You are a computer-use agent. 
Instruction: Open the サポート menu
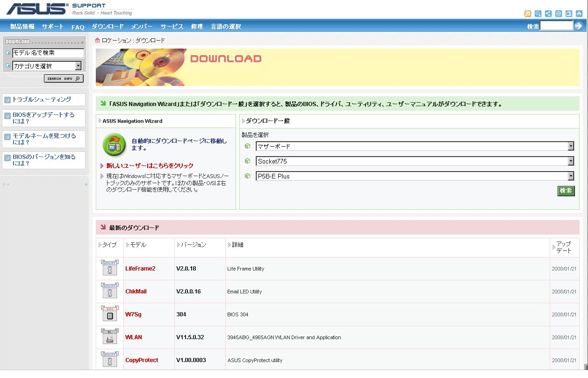point(53,27)
